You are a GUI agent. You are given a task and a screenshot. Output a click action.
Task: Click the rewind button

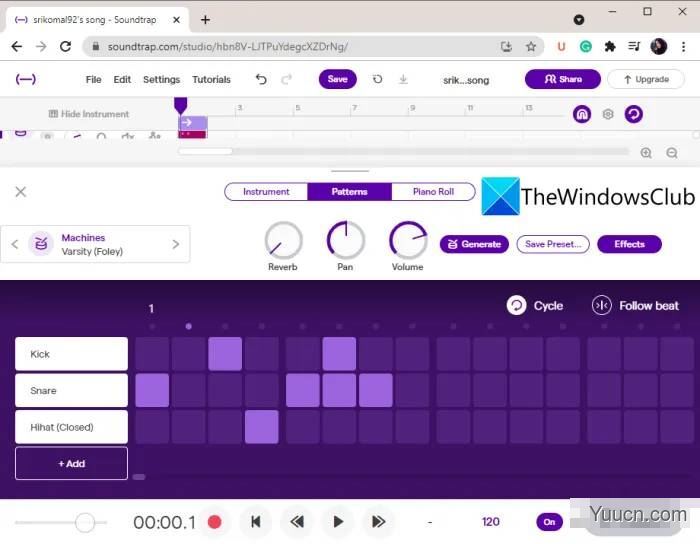point(297,522)
